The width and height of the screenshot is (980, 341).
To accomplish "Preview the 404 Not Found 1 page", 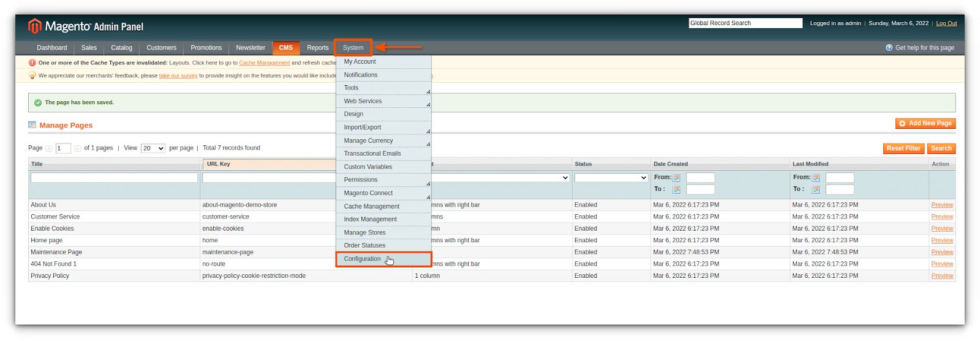I will (x=942, y=264).
